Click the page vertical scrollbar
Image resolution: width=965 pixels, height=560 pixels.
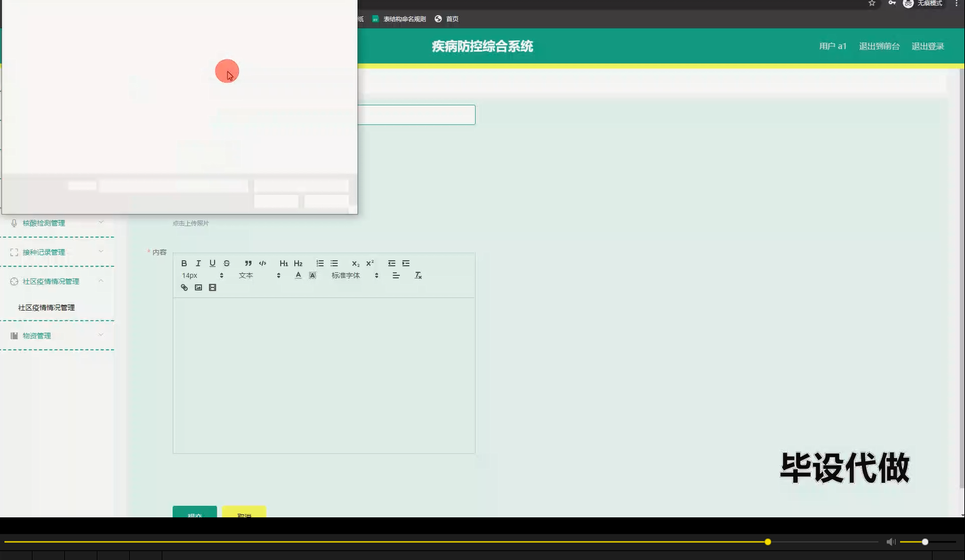point(961,280)
